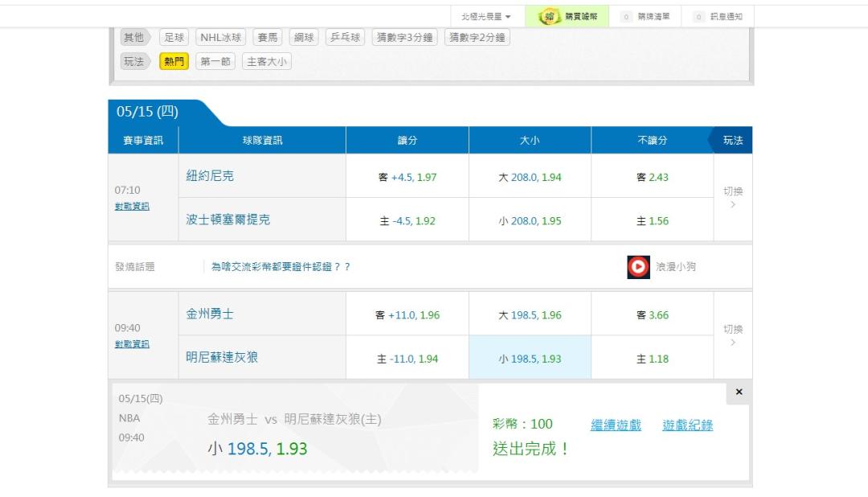
Task: Pick 小 208.0, 1.95 under odds
Action: (x=530, y=220)
